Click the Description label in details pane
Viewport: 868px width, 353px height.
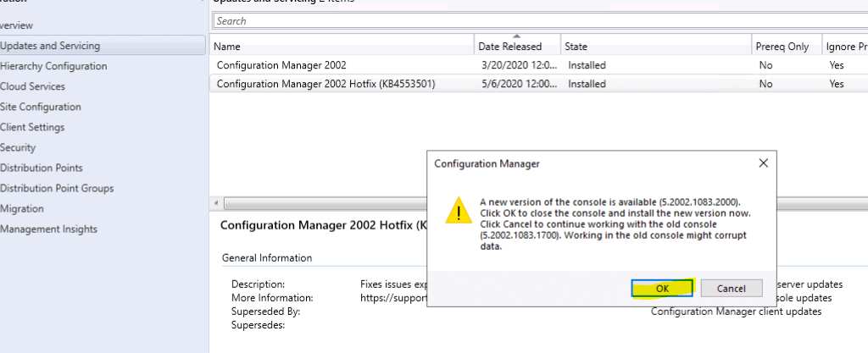[x=258, y=284]
